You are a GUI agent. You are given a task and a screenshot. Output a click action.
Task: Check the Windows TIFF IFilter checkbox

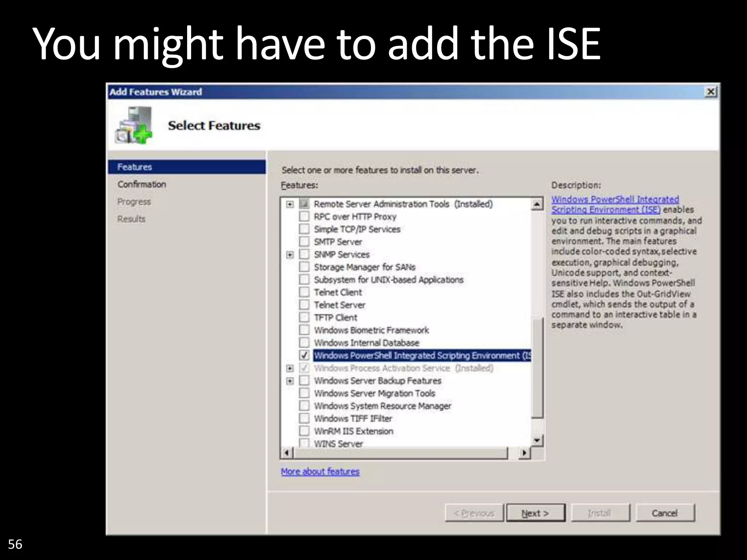coord(304,418)
